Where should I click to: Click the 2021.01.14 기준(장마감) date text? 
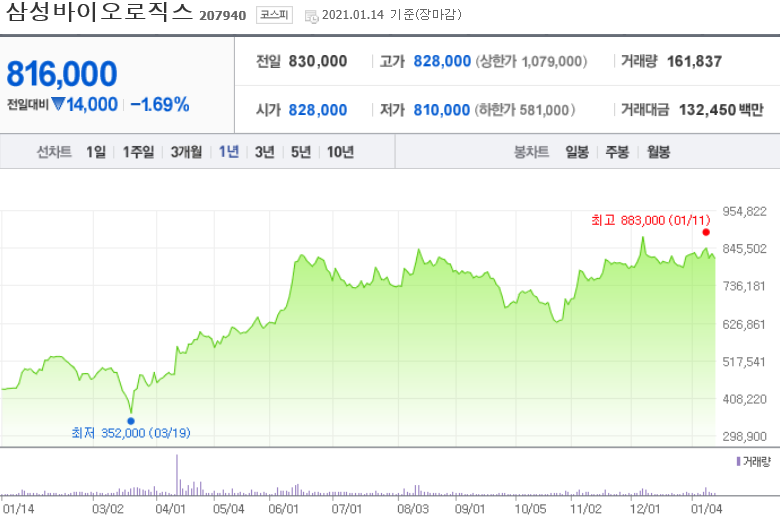point(392,14)
